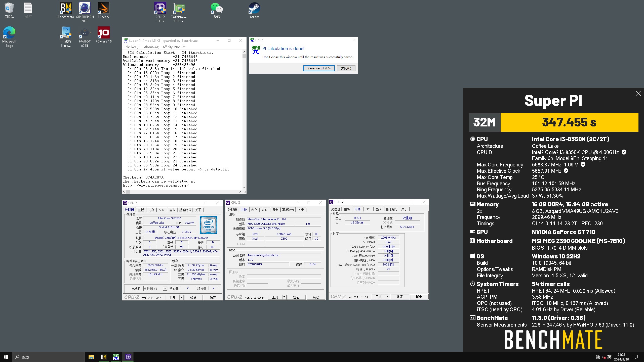This screenshot has height=362, width=644.
Task: Launch BenchMate from desktop shortcut
Action: click(66, 10)
